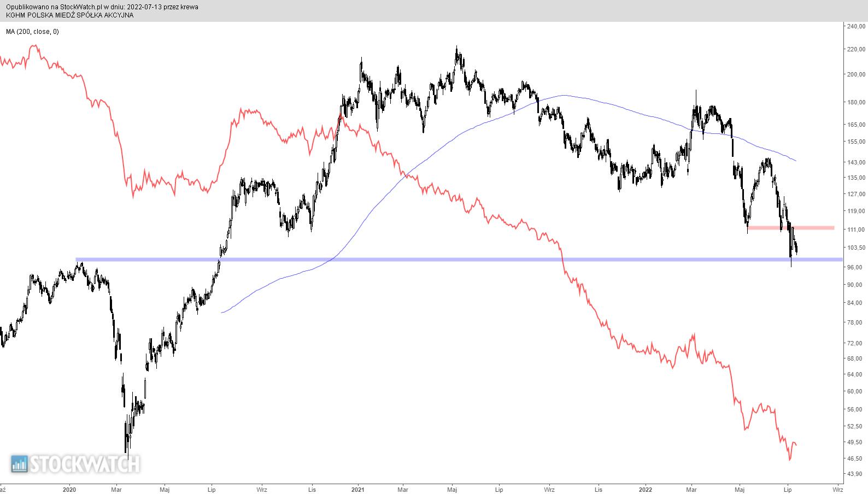The width and height of the screenshot is (868, 494).
Task: Click the 49,50 price axis label
Action: click(x=855, y=443)
